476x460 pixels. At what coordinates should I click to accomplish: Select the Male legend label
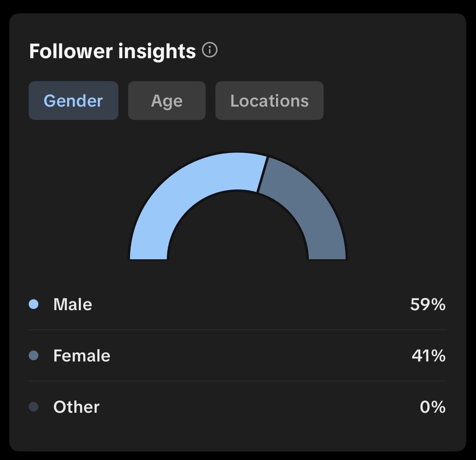pos(73,304)
